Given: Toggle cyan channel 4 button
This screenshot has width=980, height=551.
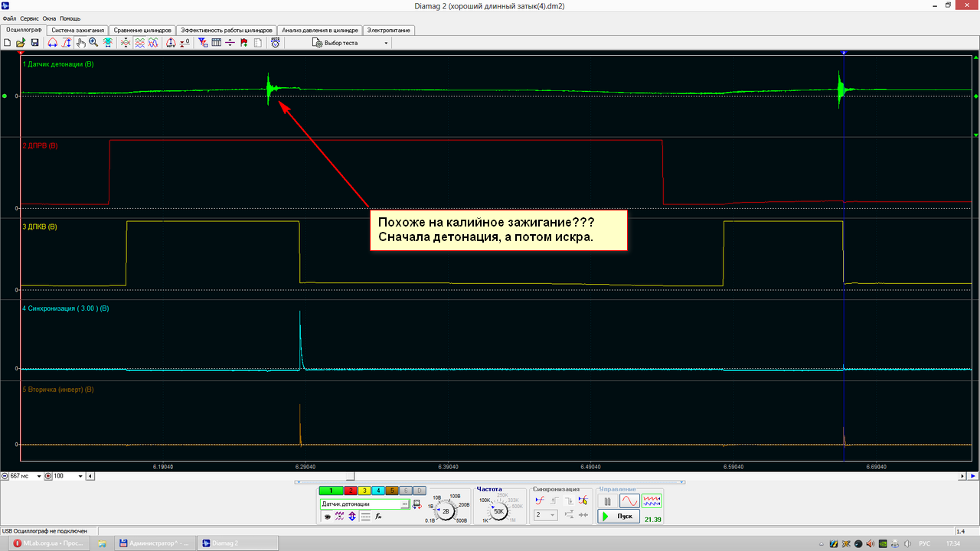Looking at the screenshot, I should 378,490.
